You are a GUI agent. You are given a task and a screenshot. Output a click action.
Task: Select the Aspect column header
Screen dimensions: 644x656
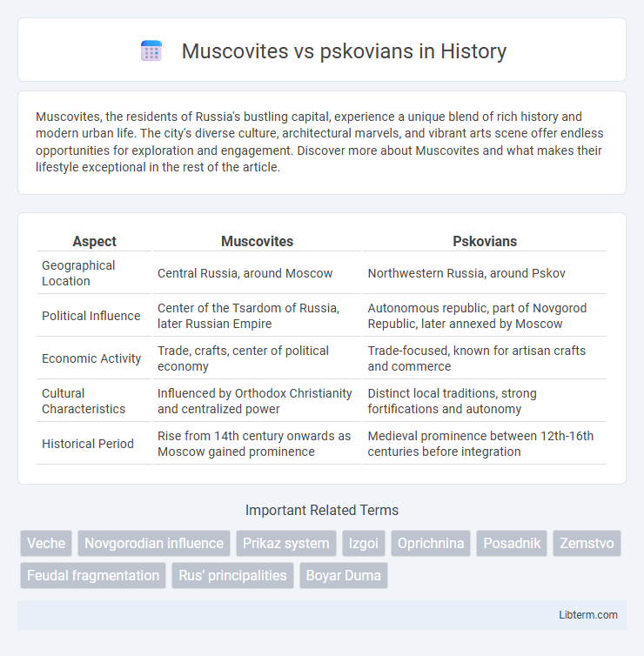pyautogui.click(x=95, y=241)
